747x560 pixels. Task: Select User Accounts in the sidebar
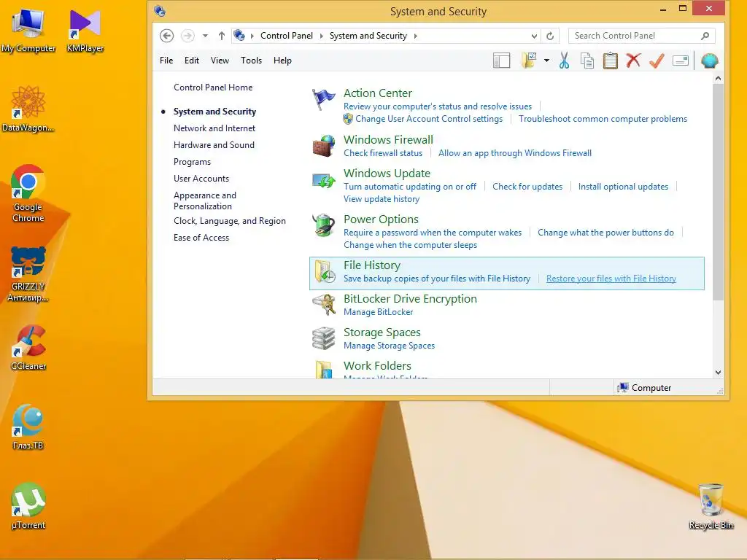coord(201,179)
